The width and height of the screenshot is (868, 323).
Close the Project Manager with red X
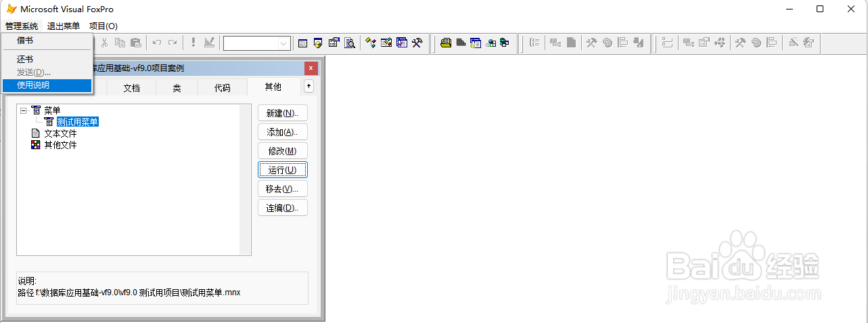311,68
